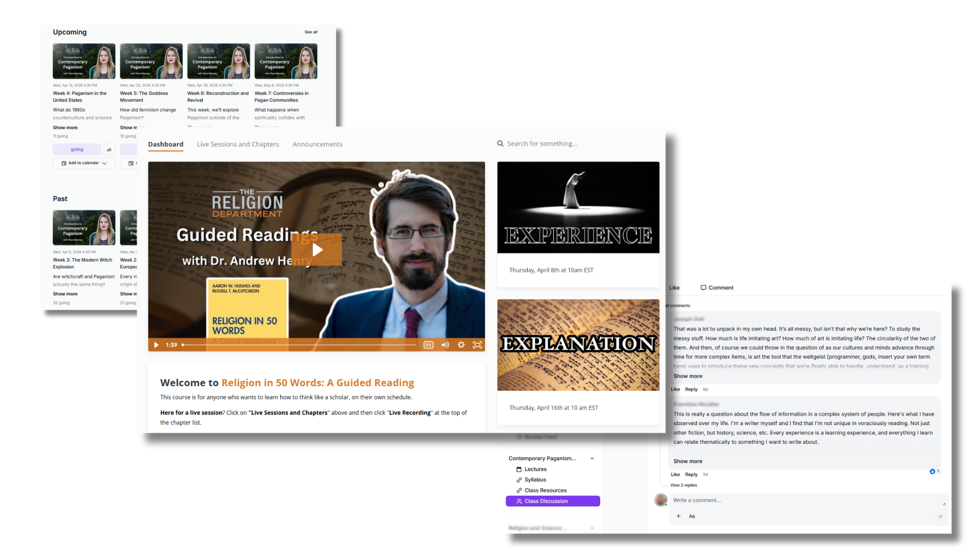Click the Comment speech bubble button
The image size is (980, 551).
(x=717, y=288)
